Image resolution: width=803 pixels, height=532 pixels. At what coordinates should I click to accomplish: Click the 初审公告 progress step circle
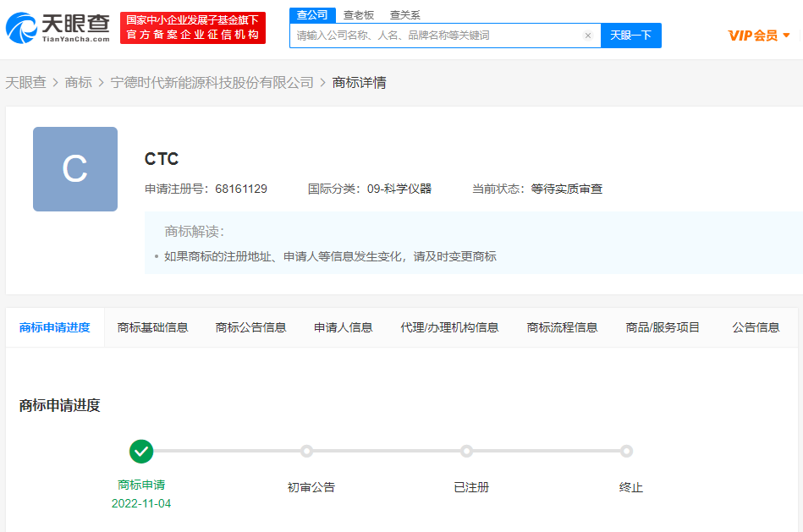(307, 451)
